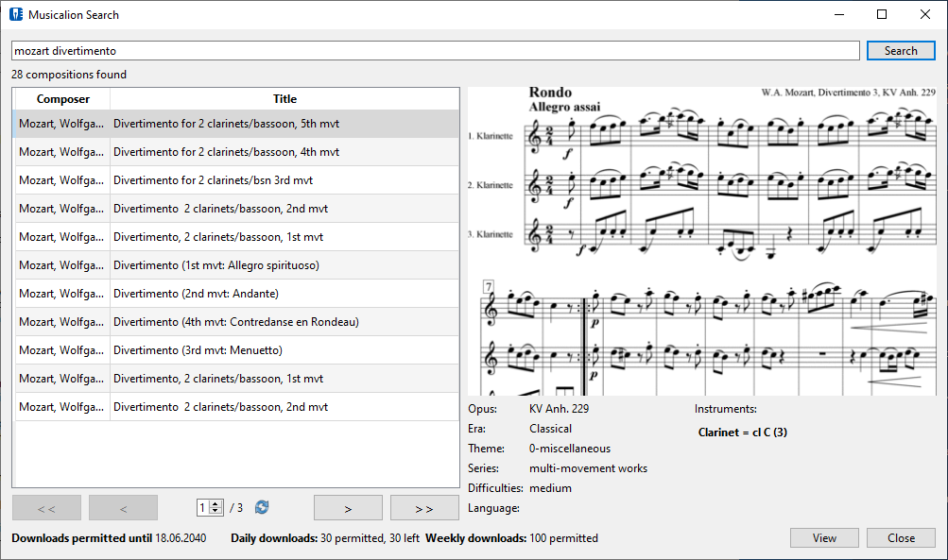Click the Search button
This screenshot has width=948, height=560.
(901, 51)
